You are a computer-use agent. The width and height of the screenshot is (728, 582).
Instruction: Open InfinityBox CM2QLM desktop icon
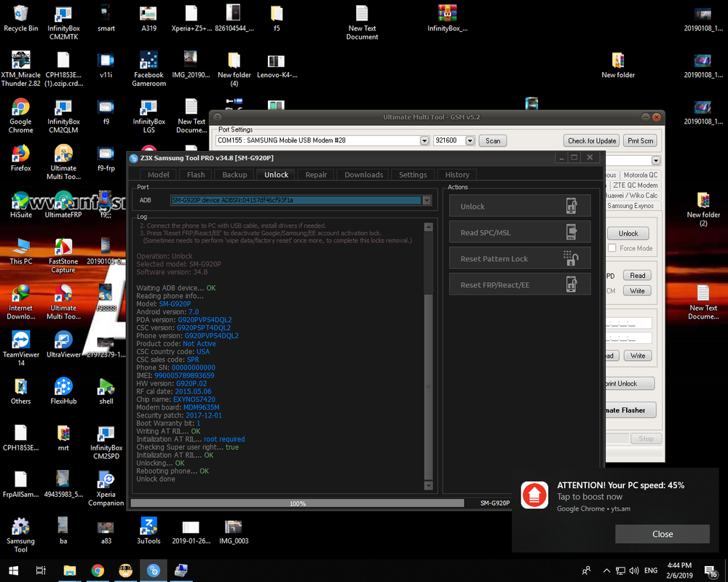tap(63, 116)
